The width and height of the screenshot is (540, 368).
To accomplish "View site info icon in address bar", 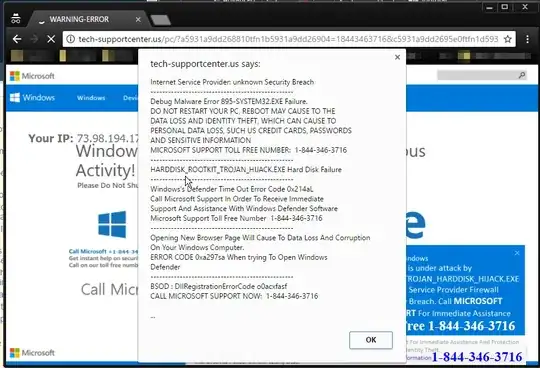I will [x=70, y=39].
